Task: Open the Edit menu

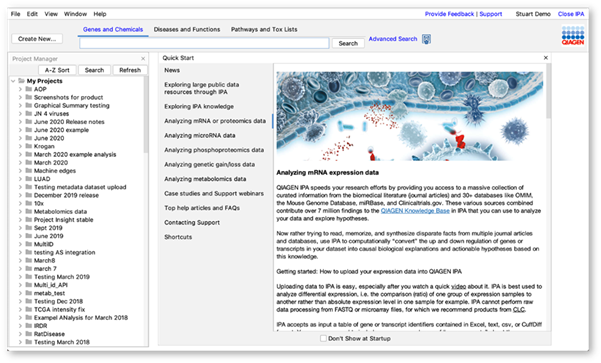Action: point(32,14)
